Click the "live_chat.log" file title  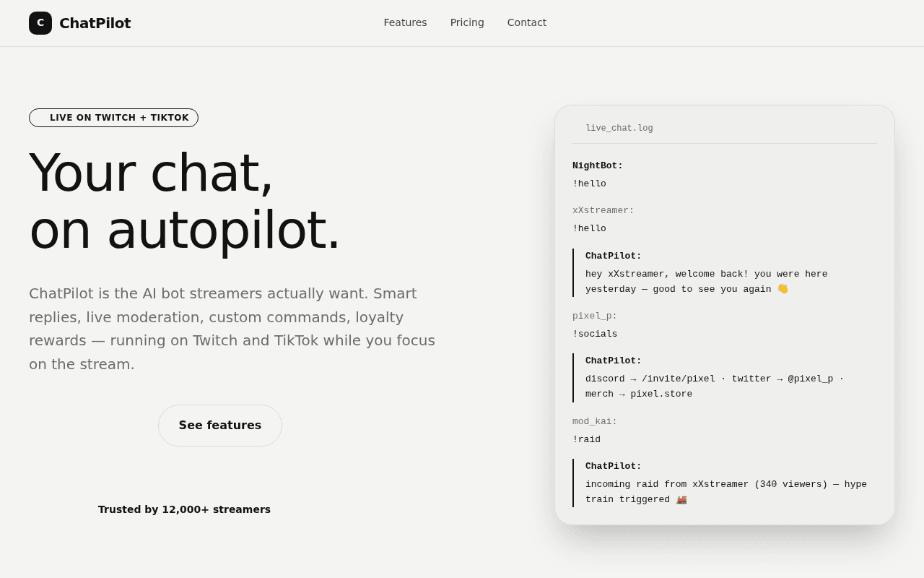tap(619, 129)
